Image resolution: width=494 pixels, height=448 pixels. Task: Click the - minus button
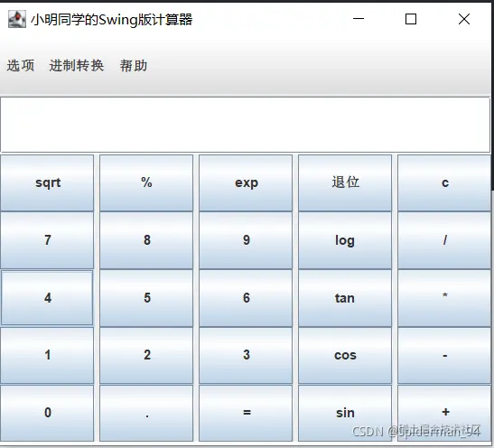click(444, 355)
